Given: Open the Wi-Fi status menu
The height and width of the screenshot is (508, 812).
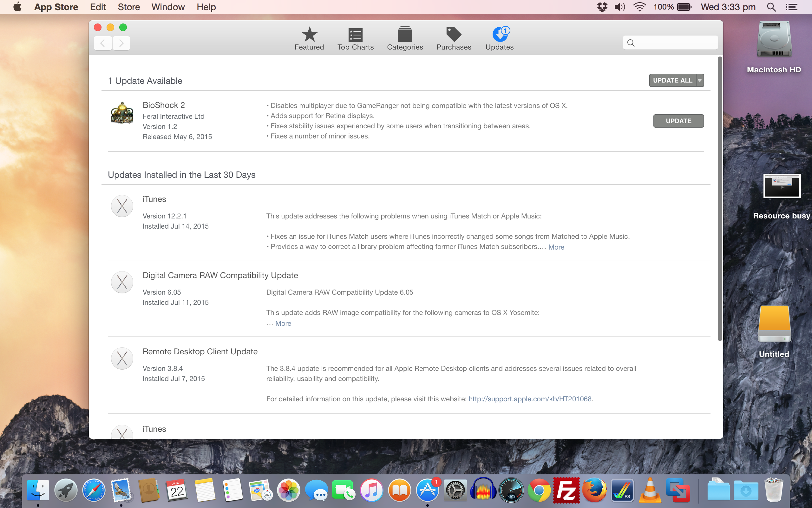Looking at the screenshot, I should pyautogui.click(x=639, y=7).
